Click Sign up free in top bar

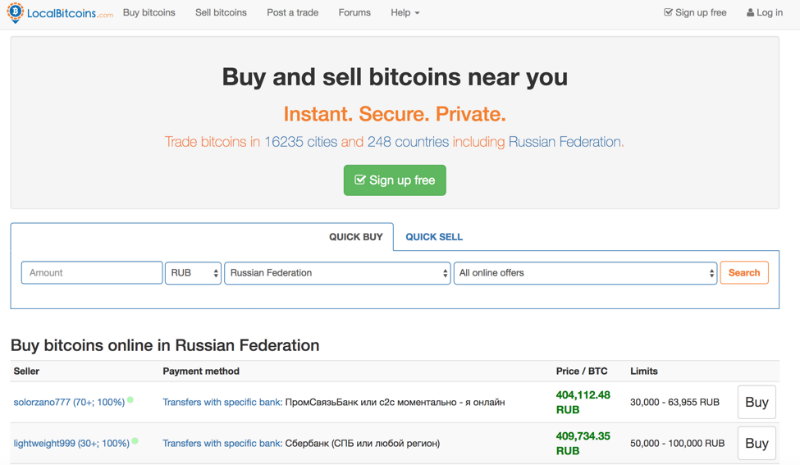coord(695,13)
